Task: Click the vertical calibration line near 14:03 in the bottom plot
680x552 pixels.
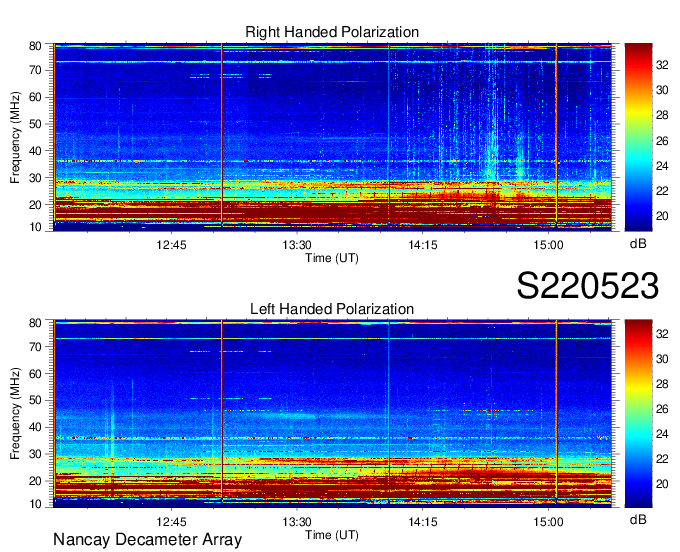Action: (389, 412)
